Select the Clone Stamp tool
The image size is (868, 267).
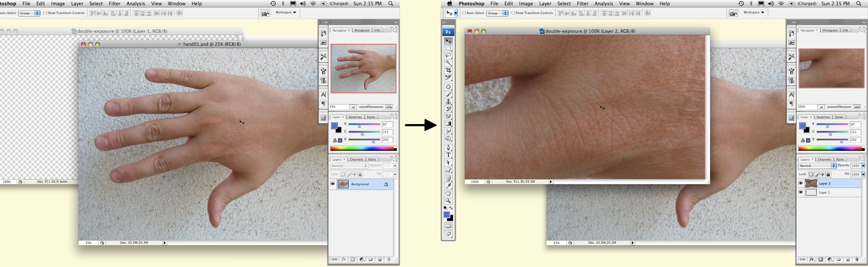(x=448, y=102)
